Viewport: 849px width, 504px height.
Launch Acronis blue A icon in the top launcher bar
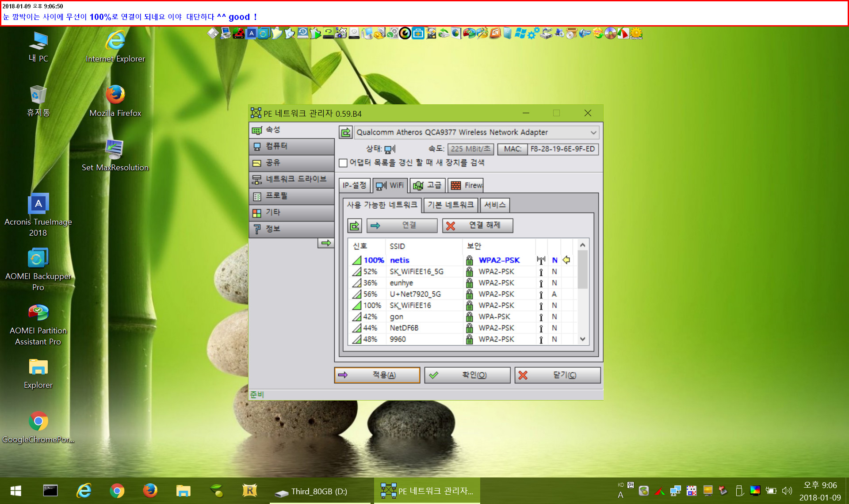(x=252, y=33)
